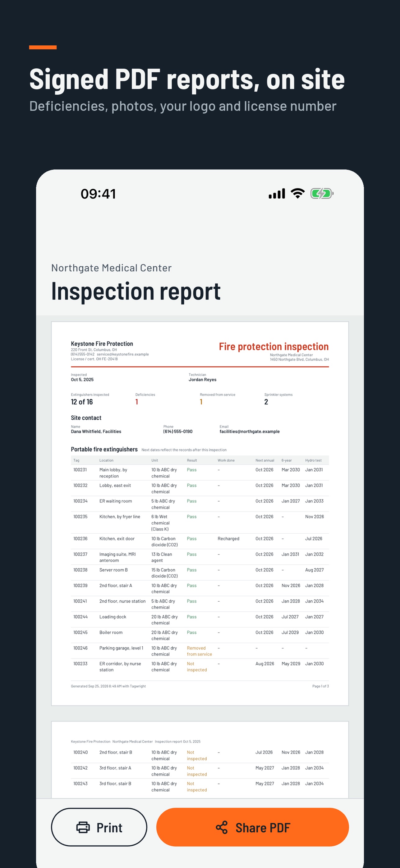Tap 'Loading dock' location cell
The width and height of the screenshot is (400, 868).
(113, 617)
